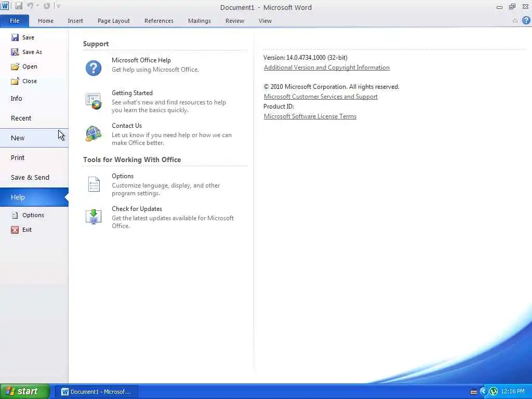Click Exit to quit Word
Image resolution: width=532 pixels, height=399 pixels.
click(34, 230)
